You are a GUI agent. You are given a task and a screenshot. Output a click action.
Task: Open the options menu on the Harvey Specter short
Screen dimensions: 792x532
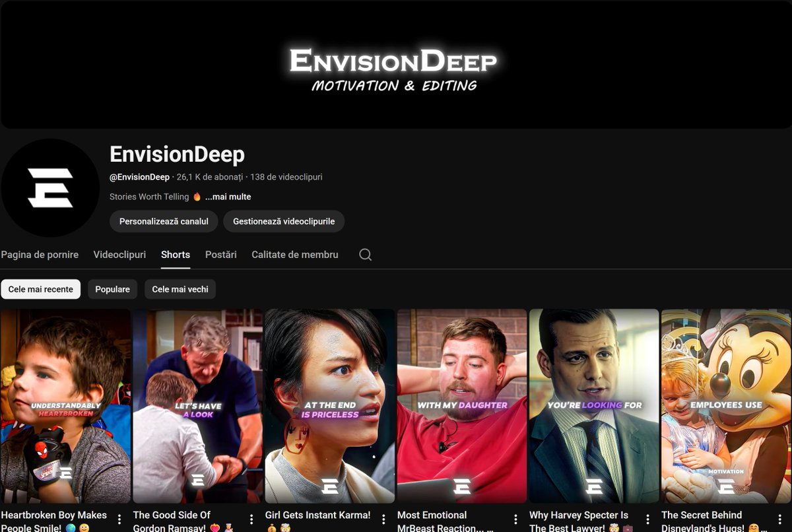click(648, 517)
